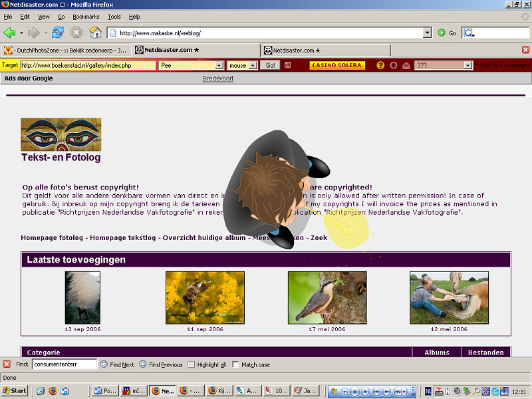This screenshot has width=532, height=399.
Task: Expand the mouse control dropdown
Action: (253, 65)
